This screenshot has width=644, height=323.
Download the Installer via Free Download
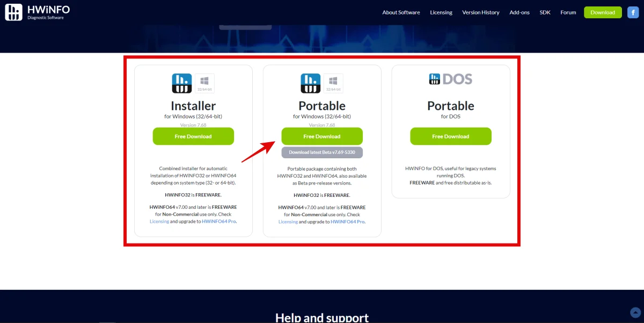coord(193,136)
